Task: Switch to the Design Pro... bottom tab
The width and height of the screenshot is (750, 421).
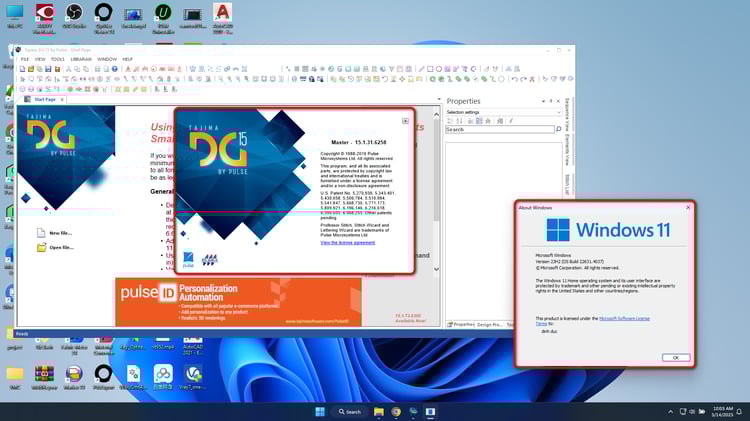Action: [490, 324]
